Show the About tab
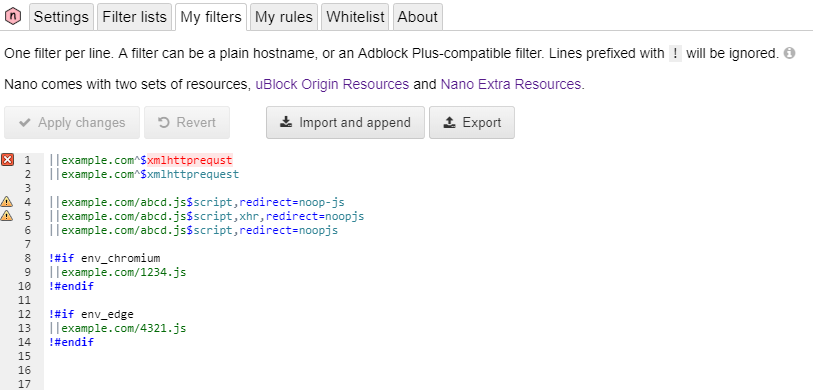Image resolution: width=813 pixels, height=390 pixels. click(x=417, y=17)
